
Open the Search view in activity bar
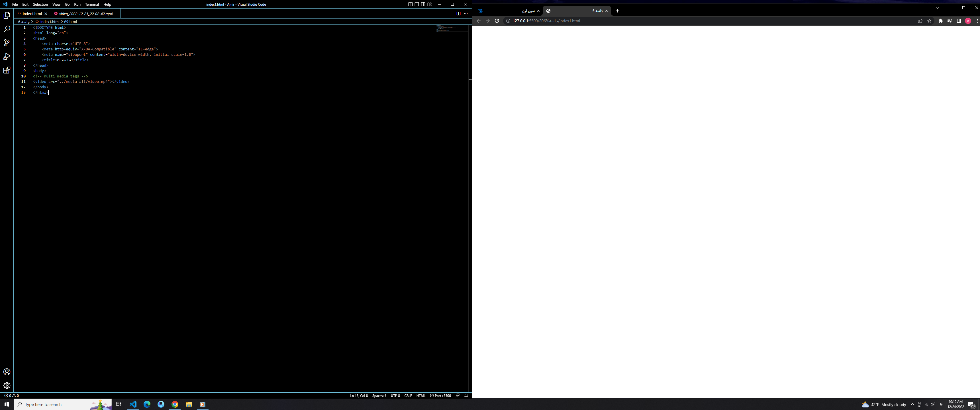point(7,29)
